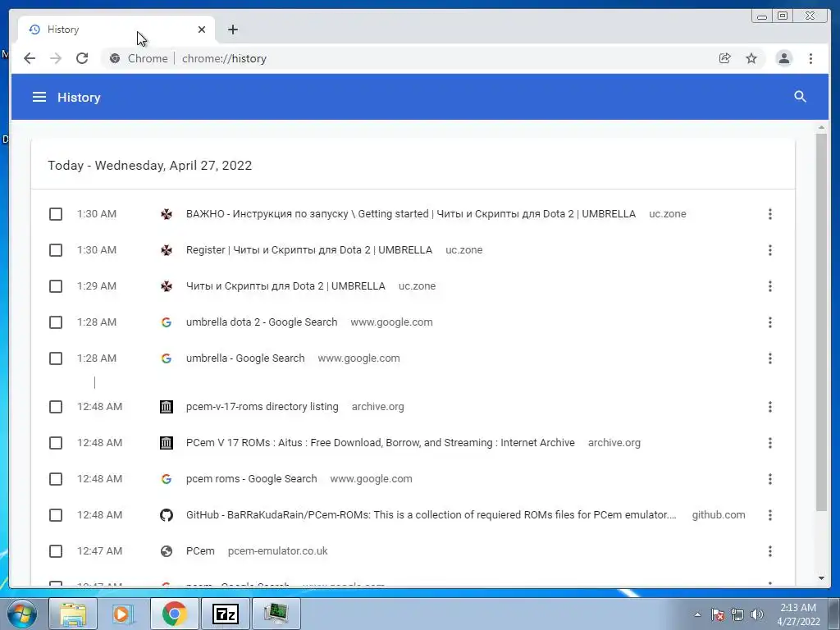
Task: Click the Chrome site info chip in address bar
Action: pyautogui.click(x=139, y=58)
